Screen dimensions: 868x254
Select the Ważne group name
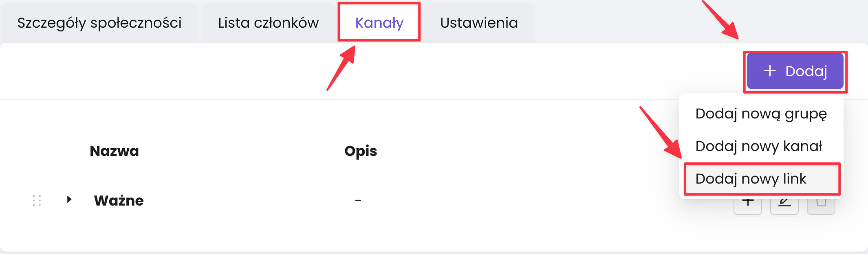pos(119,201)
